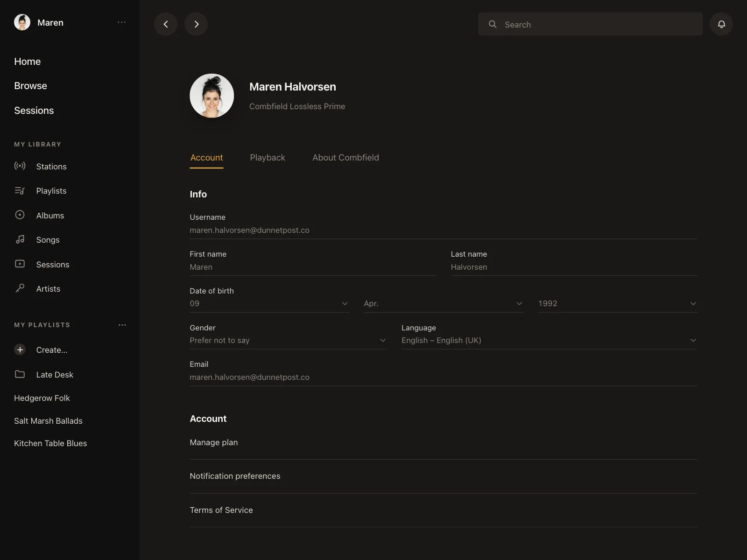Expand the Gender dropdown
747x560 pixels.
pos(288,340)
